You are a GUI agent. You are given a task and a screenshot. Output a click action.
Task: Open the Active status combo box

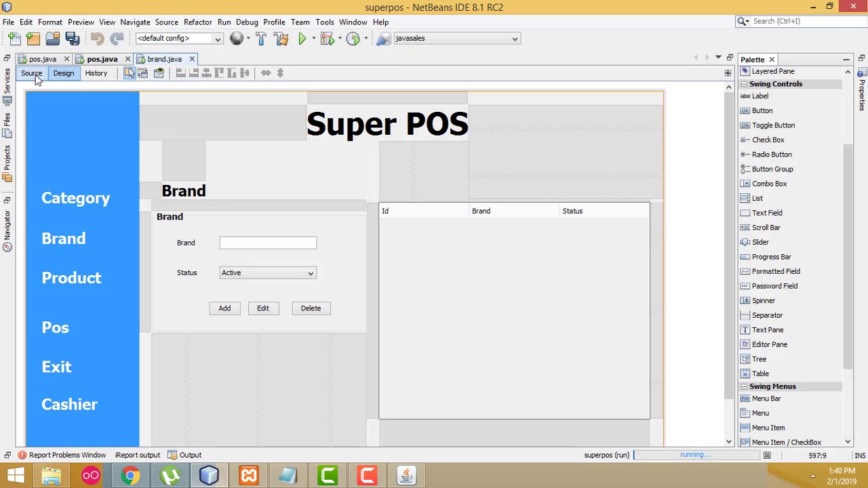pyautogui.click(x=268, y=272)
